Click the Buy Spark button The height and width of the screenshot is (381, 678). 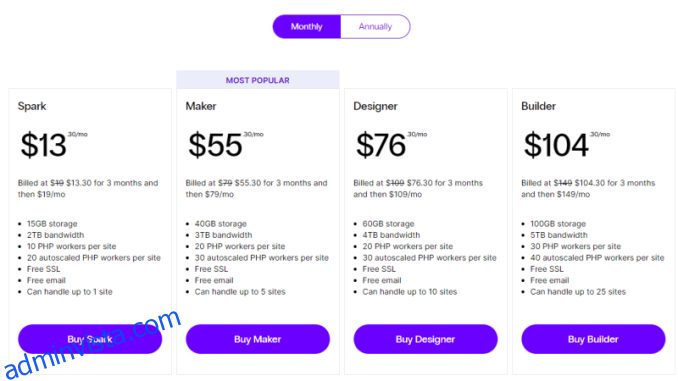click(x=90, y=339)
